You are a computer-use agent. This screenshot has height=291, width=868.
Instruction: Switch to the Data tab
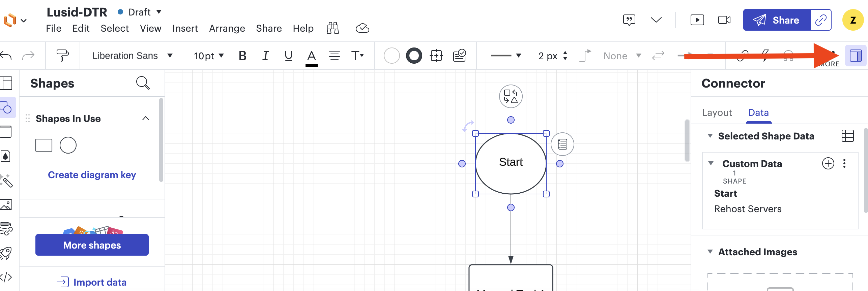[759, 112]
